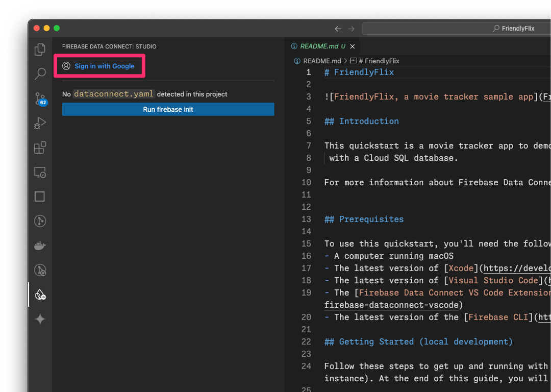
Task: Open the Extensions view
Action: [x=40, y=148]
